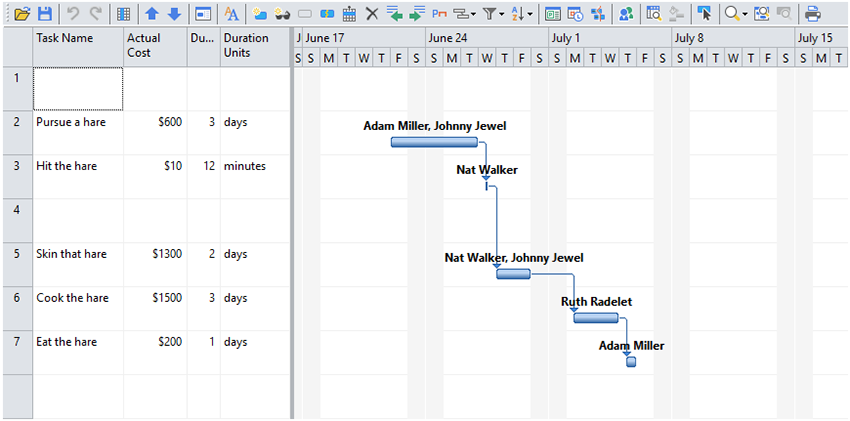This screenshot has width=850, height=421.
Task: Click the outdent task green arrow
Action: 395,14
